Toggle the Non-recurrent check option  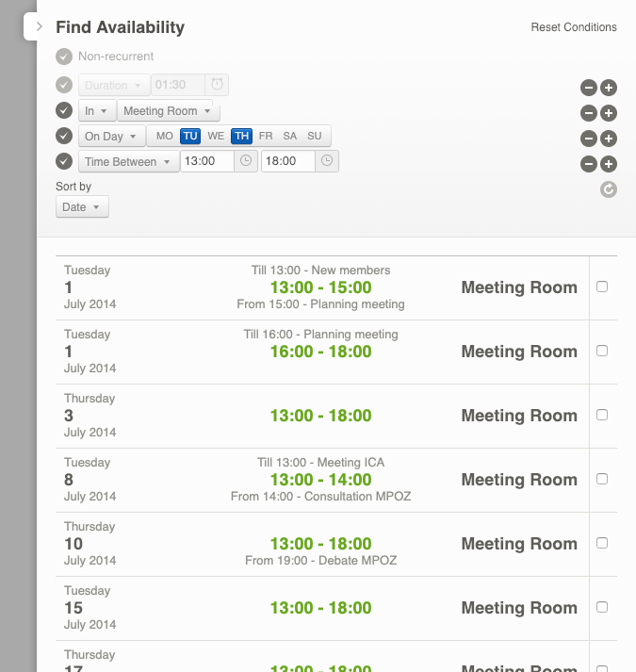point(64,56)
